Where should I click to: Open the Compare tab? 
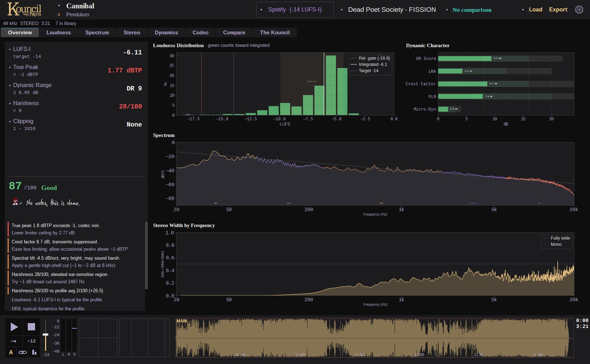tap(234, 33)
